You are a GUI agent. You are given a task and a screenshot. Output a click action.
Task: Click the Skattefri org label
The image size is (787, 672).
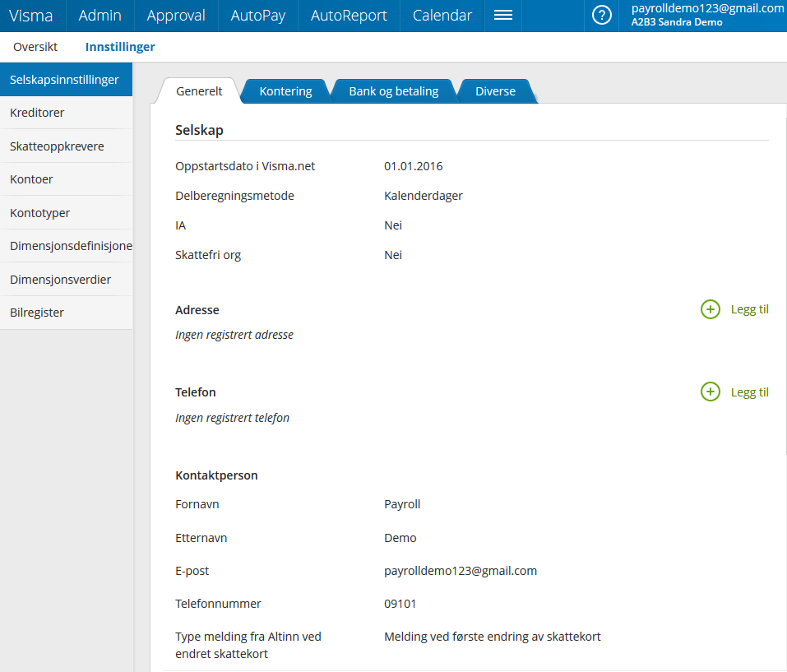pos(208,255)
